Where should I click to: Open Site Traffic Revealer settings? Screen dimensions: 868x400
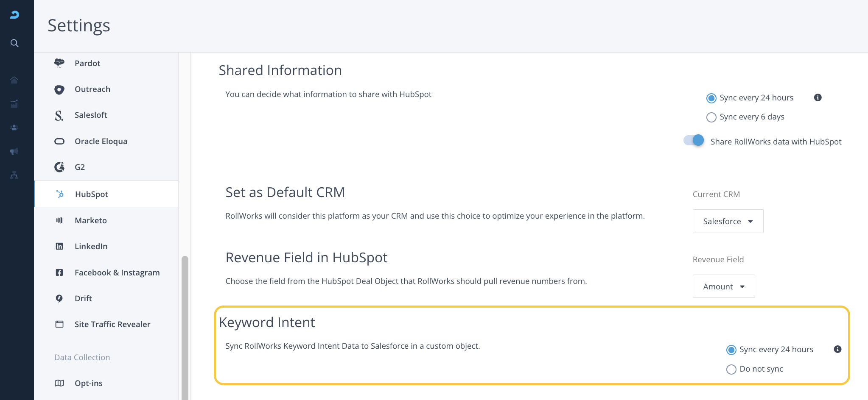coord(112,324)
